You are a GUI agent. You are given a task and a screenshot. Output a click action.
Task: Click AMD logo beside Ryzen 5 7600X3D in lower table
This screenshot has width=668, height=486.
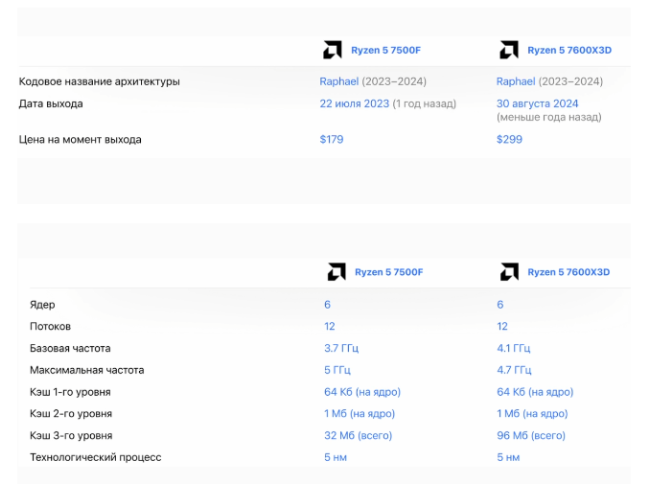pyautogui.click(x=509, y=272)
